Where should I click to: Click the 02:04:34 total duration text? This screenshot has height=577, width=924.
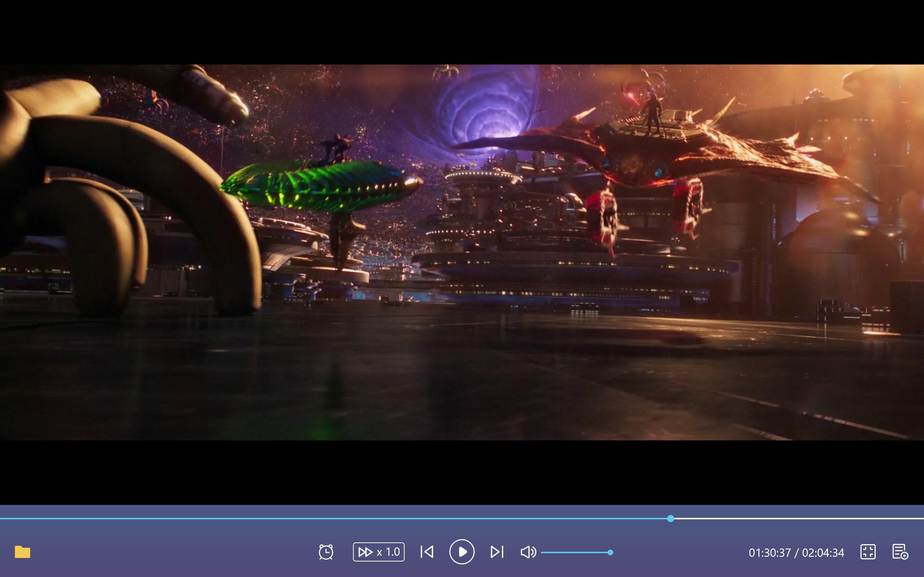pyautogui.click(x=823, y=552)
